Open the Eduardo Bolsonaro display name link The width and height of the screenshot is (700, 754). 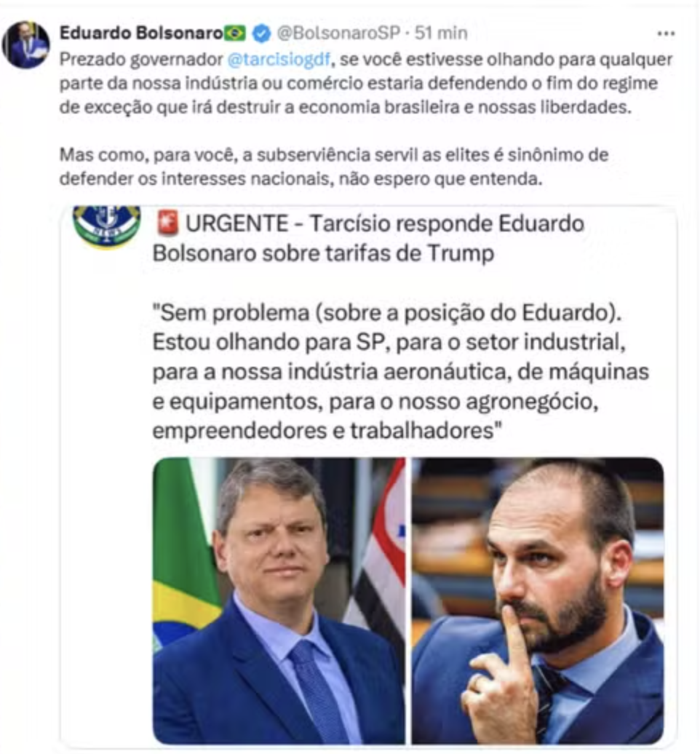click(141, 33)
